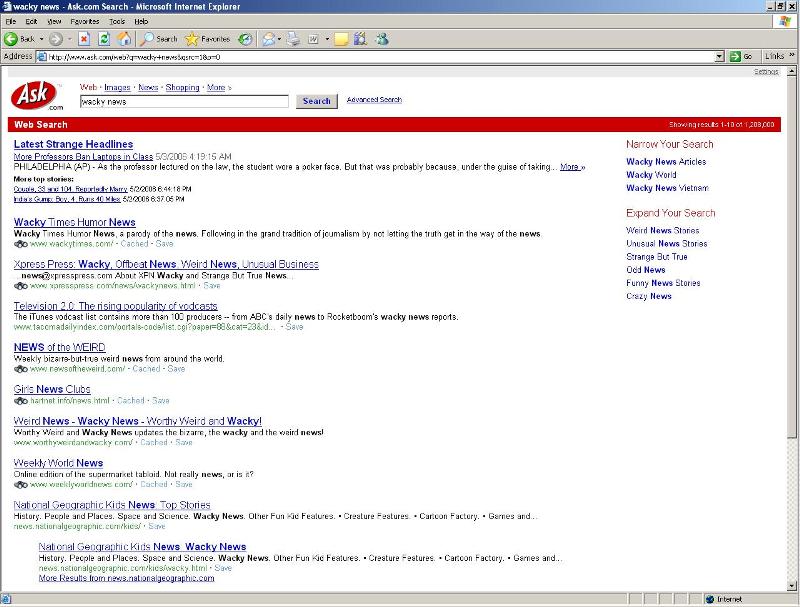Open the Tools menu
Image resolution: width=800 pixels, height=607 pixels.
coord(117,21)
